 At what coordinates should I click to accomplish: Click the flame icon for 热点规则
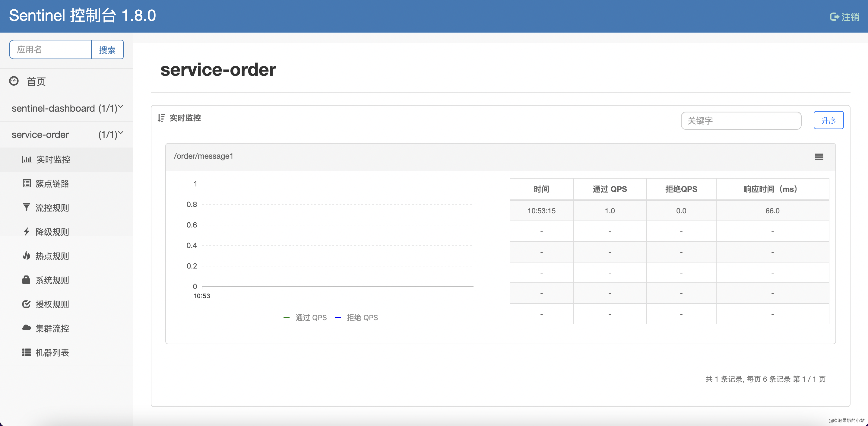pyautogui.click(x=26, y=256)
